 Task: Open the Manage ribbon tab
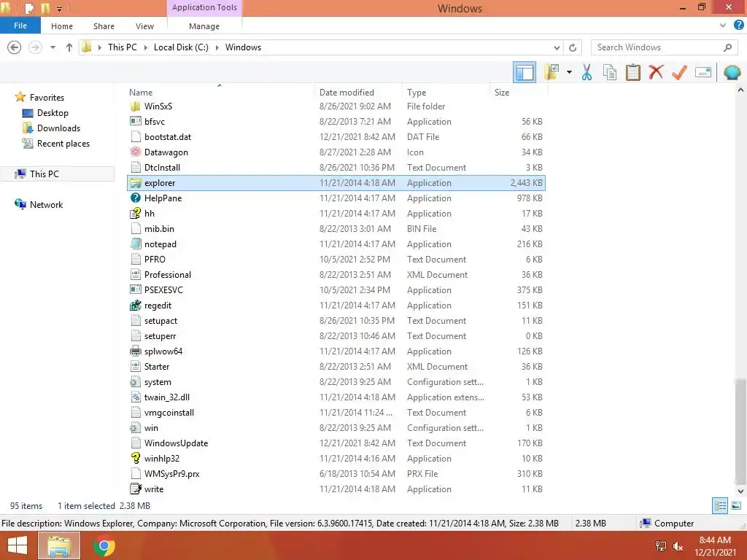coord(204,26)
